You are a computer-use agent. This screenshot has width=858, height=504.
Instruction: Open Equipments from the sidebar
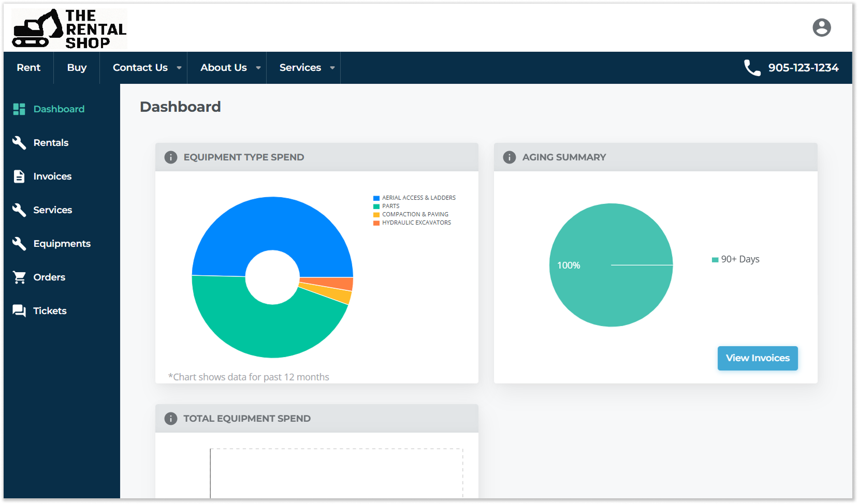(62, 244)
